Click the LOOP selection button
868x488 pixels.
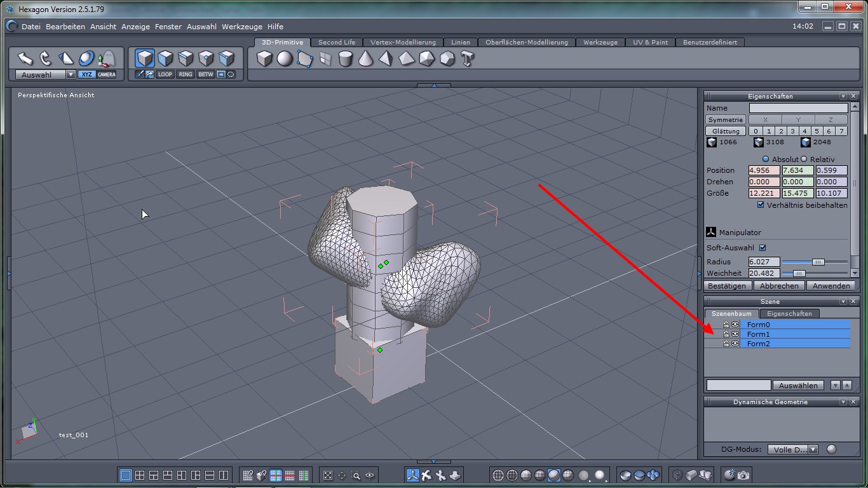[x=165, y=74]
